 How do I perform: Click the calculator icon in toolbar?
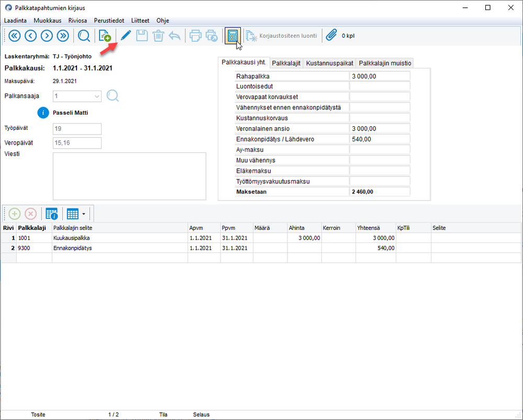pyautogui.click(x=232, y=36)
